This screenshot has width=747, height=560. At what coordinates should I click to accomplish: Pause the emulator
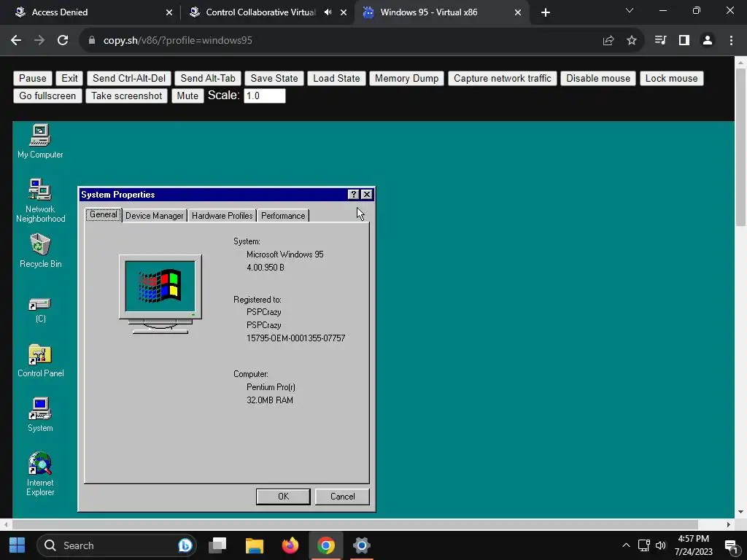(33, 78)
